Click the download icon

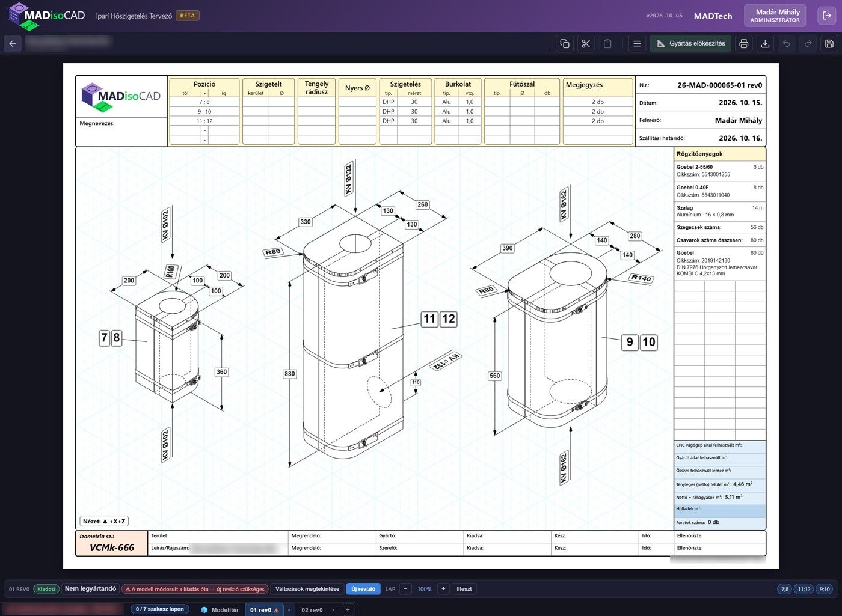point(765,43)
